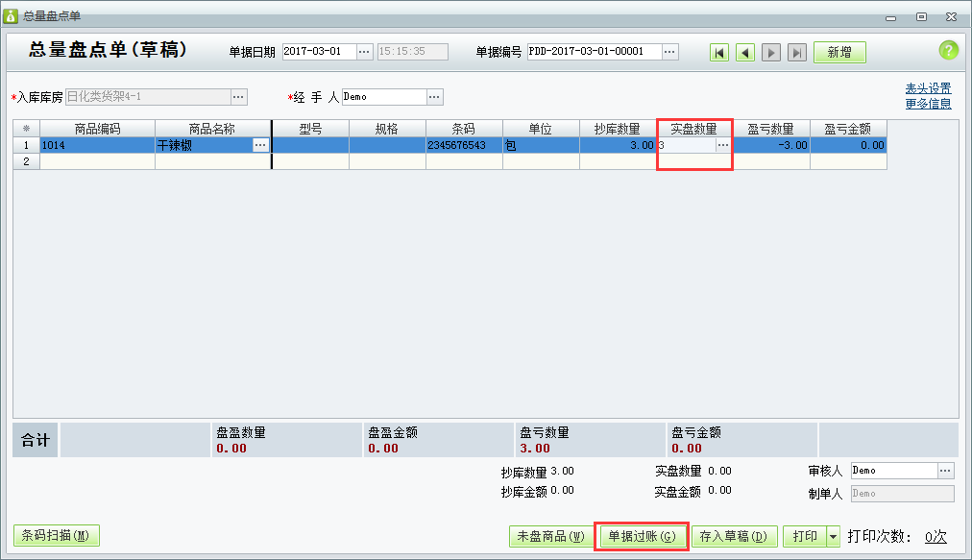Jump to the last record arrow

[797, 52]
